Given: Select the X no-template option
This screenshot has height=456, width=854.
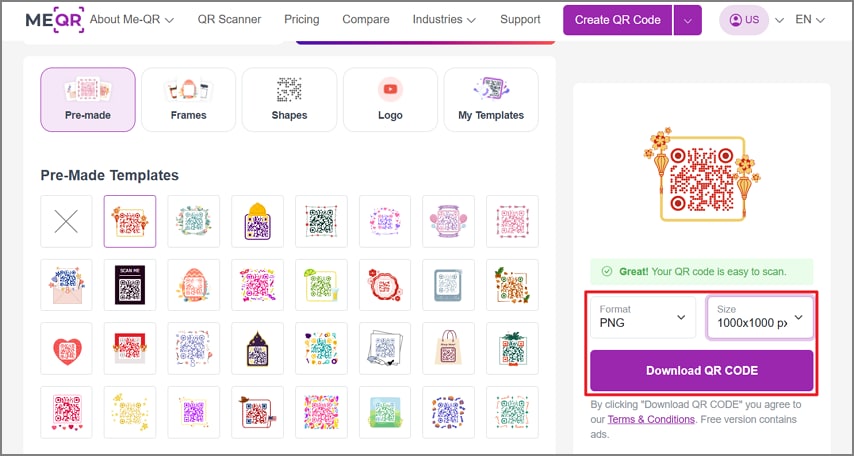Looking at the screenshot, I should (66, 221).
